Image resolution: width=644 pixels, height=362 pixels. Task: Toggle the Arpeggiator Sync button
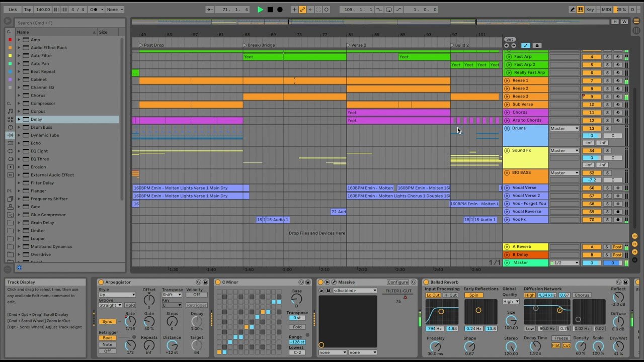click(107, 321)
